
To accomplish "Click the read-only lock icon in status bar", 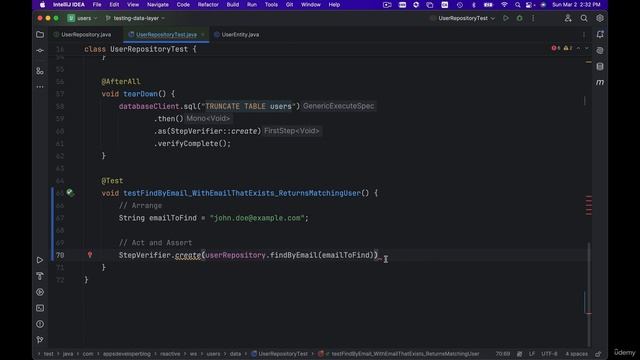I will click(598, 354).
